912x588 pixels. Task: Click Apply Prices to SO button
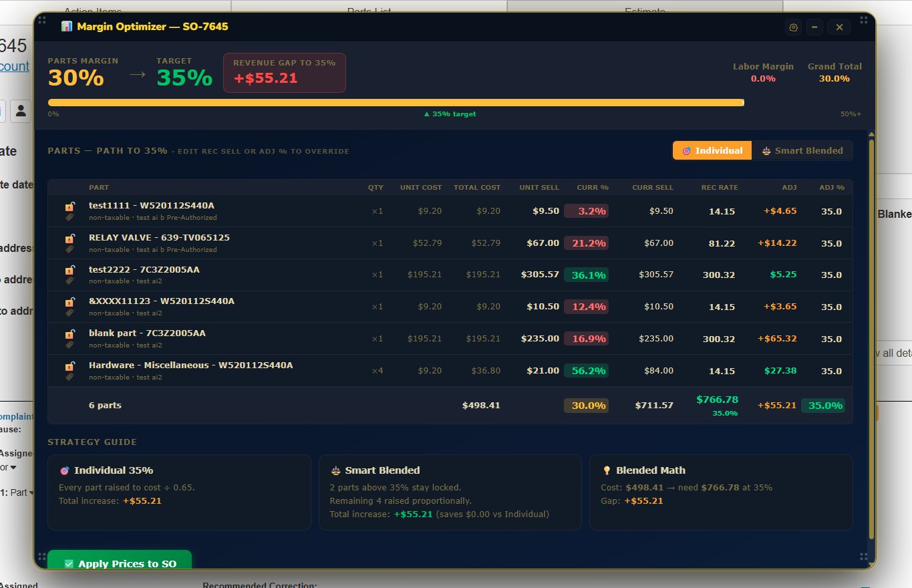pos(120,560)
